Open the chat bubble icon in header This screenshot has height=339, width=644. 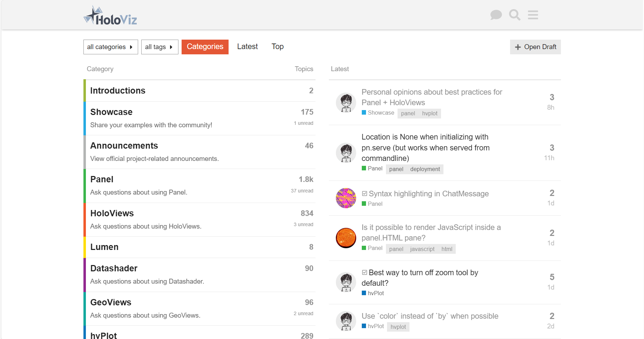496,15
